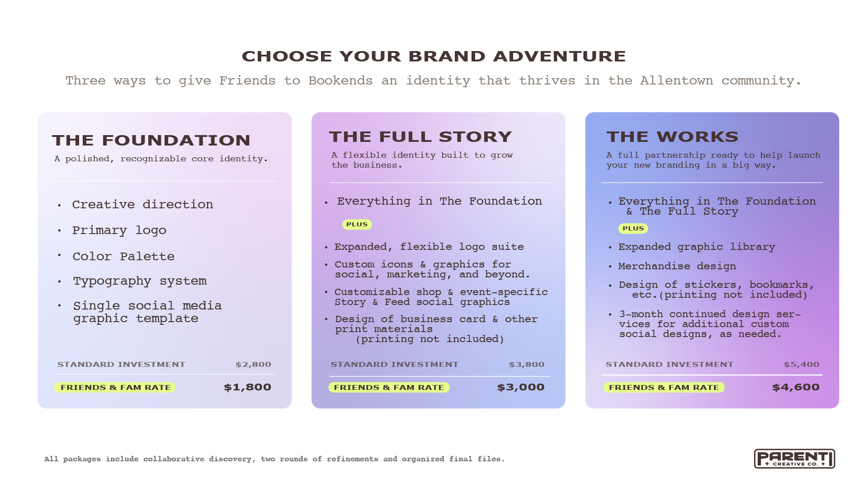Click The Full Story card heading
This screenshot has width=868, height=488.
pyautogui.click(x=420, y=137)
